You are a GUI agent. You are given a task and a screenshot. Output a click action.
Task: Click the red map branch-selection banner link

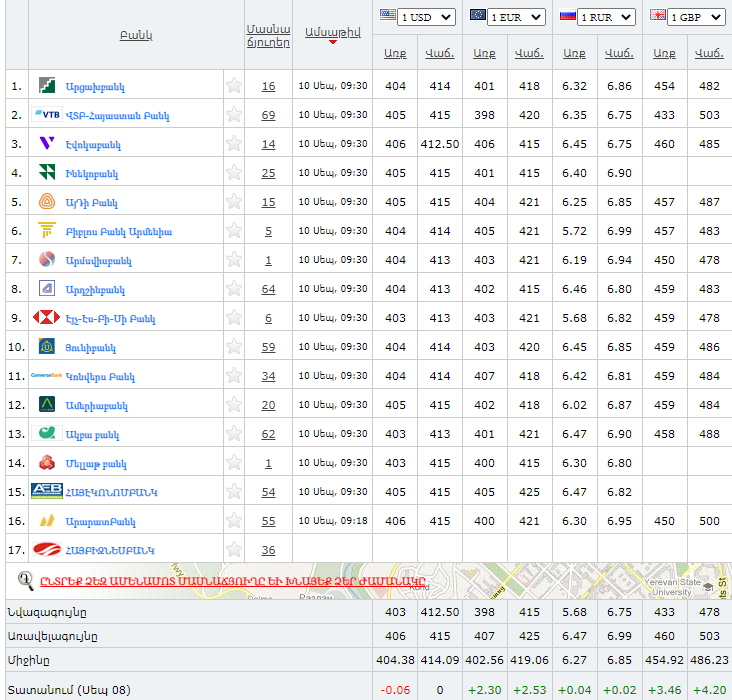[x=233, y=581]
